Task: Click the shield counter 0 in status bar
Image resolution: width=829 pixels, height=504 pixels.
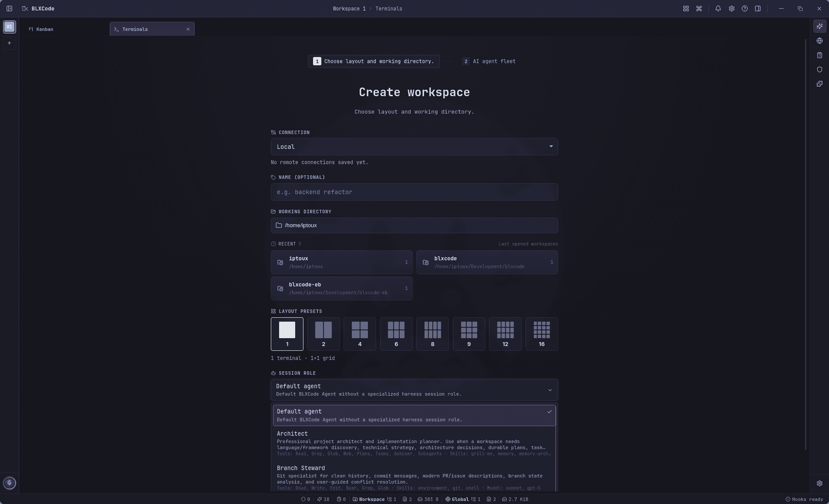Action: [306, 499]
